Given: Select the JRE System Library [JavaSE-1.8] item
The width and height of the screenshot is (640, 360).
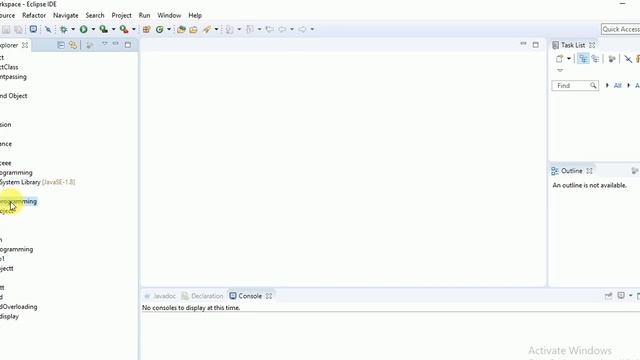Looking at the screenshot, I should tap(38, 182).
